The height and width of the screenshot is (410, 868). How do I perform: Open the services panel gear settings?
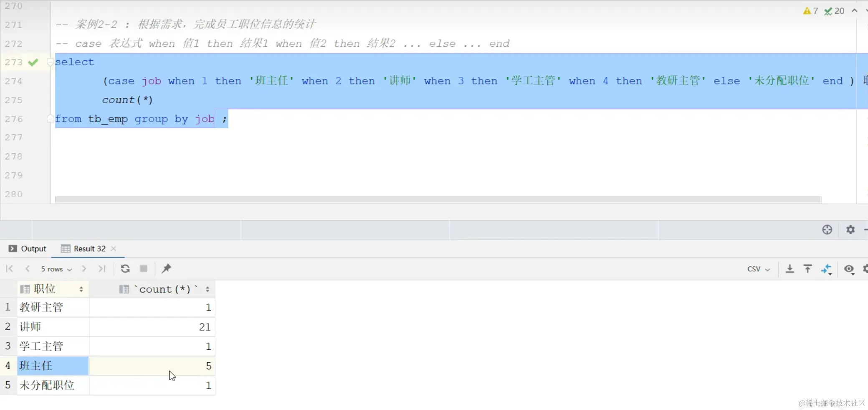click(x=850, y=229)
